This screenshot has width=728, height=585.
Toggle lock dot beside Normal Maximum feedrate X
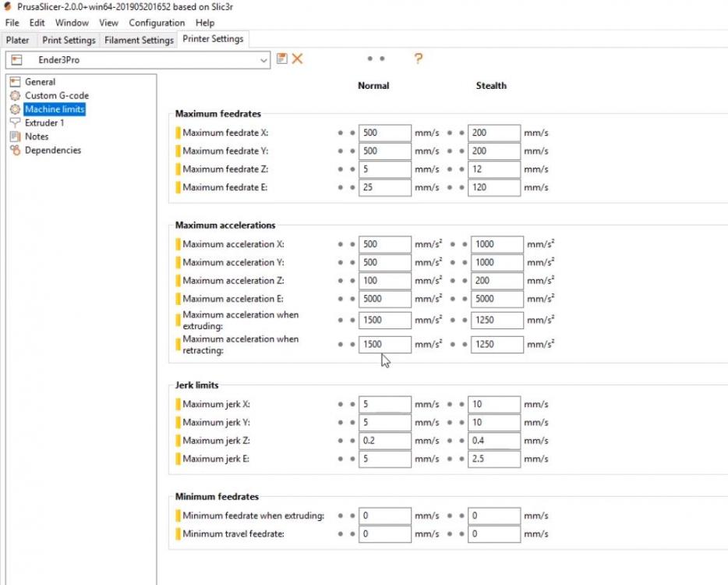(341, 133)
